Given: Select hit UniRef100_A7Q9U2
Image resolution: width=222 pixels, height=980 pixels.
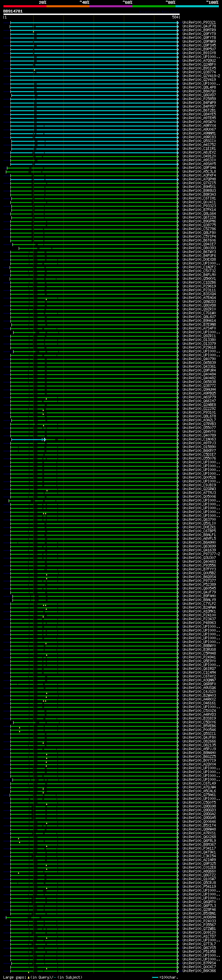Looking at the screenshot, I should click(x=199, y=60).
